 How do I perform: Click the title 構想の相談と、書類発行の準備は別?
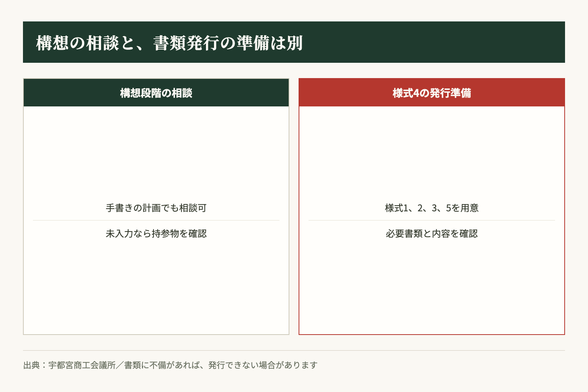(x=170, y=43)
